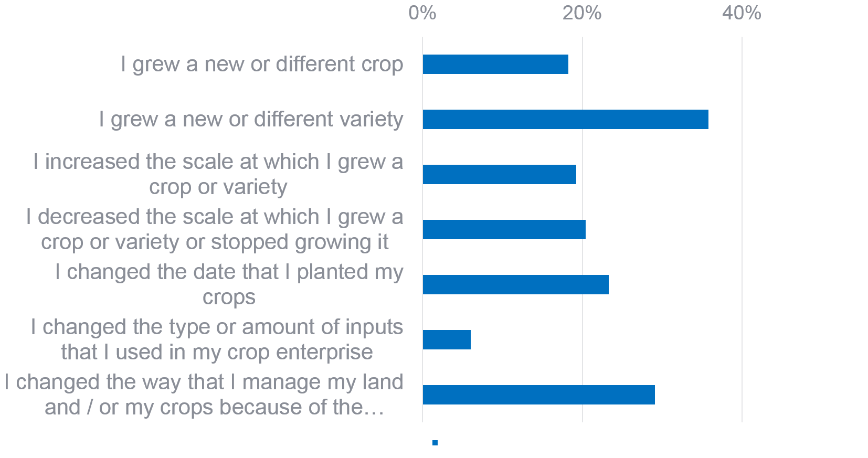Select the 0% axis label

coord(422,13)
